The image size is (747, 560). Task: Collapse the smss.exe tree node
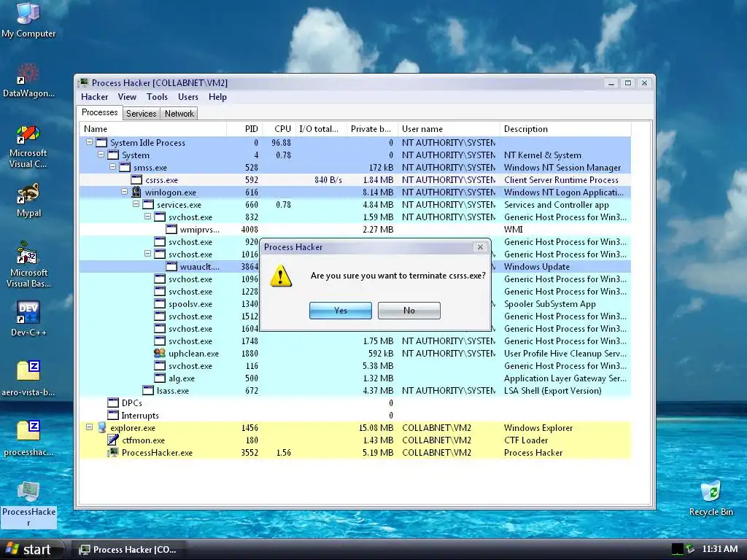click(112, 167)
